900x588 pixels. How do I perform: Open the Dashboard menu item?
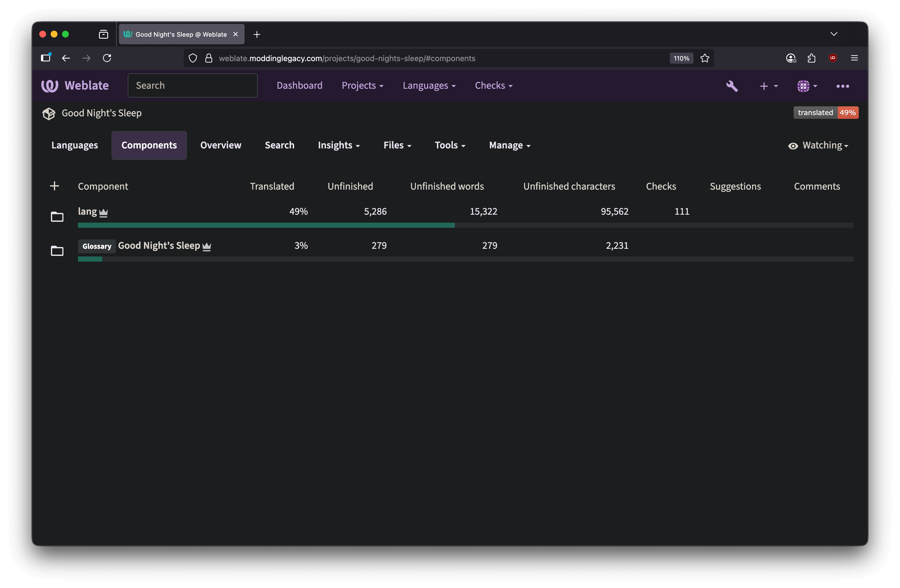coord(300,85)
